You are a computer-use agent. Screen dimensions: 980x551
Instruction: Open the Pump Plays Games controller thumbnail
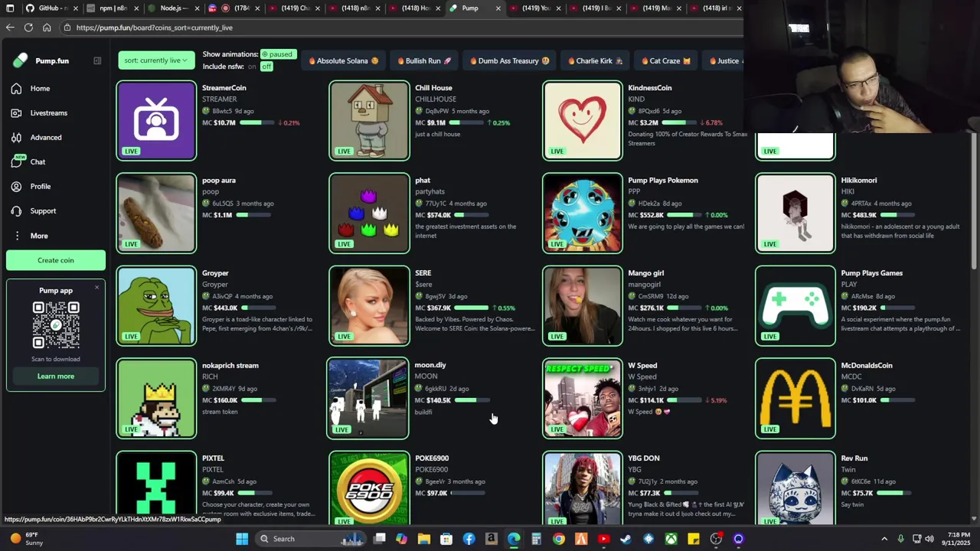(x=795, y=306)
